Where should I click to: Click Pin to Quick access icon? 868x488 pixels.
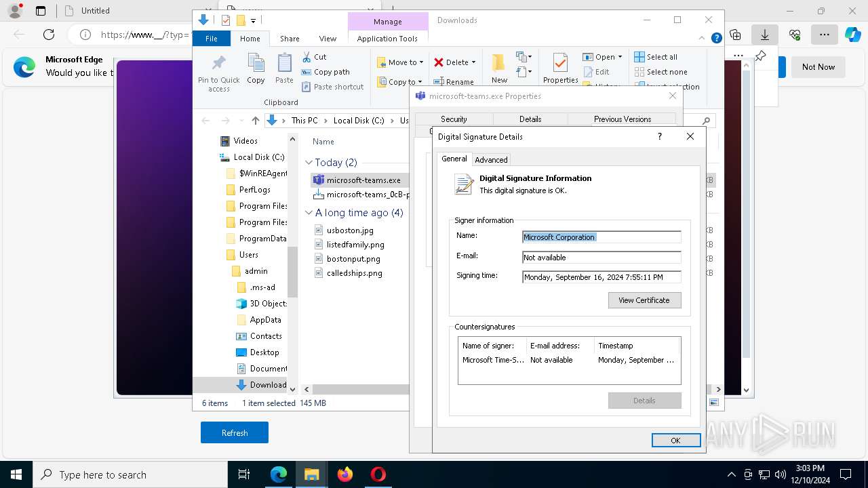[x=218, y=64]
